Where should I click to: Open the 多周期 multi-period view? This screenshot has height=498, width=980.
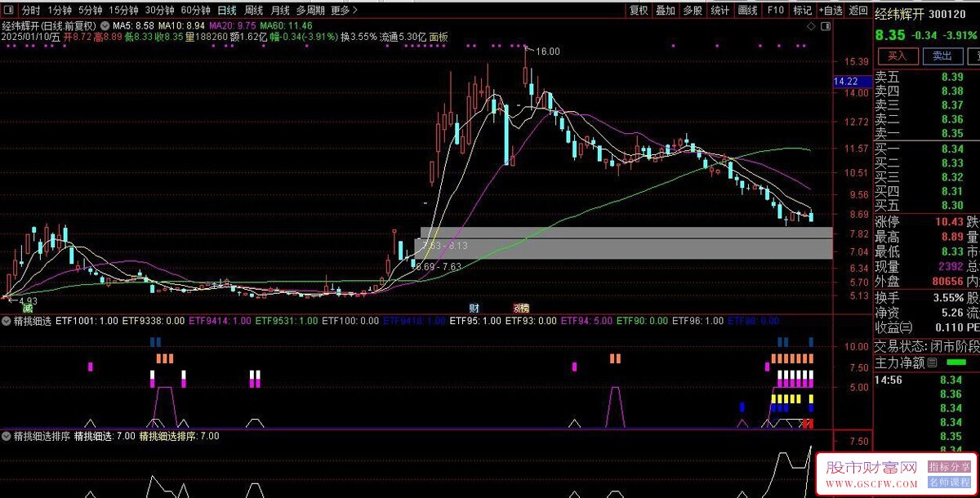point(310,11)
